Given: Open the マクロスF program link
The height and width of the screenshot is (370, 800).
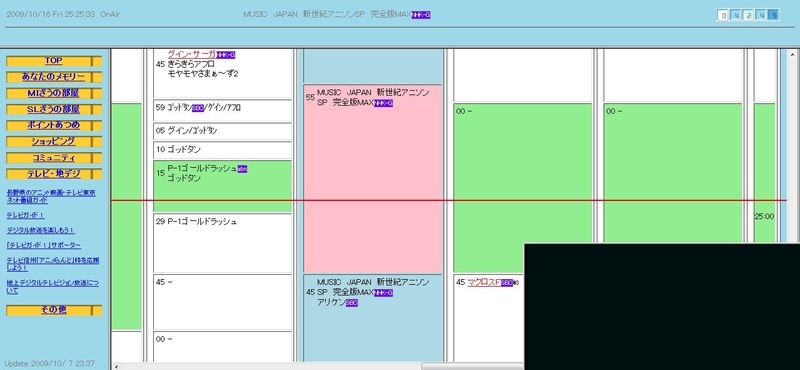Looking at the screenshot, I should pos(484,282).
